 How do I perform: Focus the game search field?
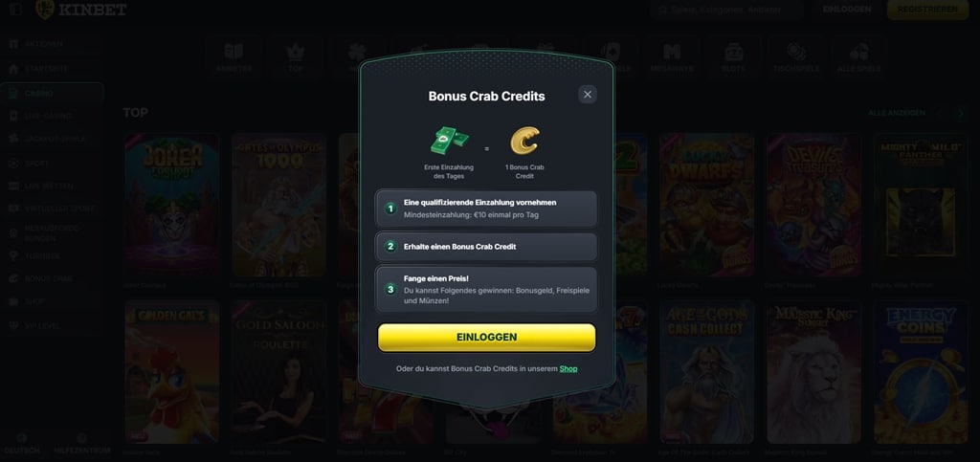[x=726, y=10]
